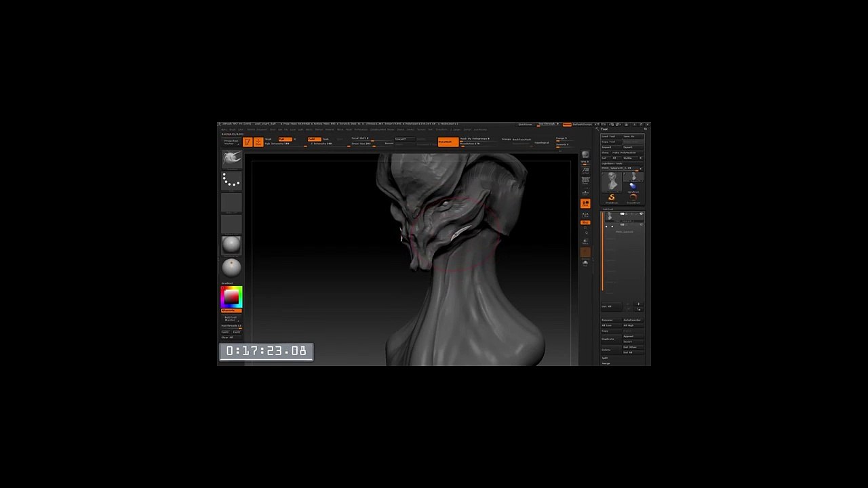Image resolution: width=868 pixels, height=488 pixels.
Task: Toggle the Rgb channel button
Action: click(x=285, y=139)
